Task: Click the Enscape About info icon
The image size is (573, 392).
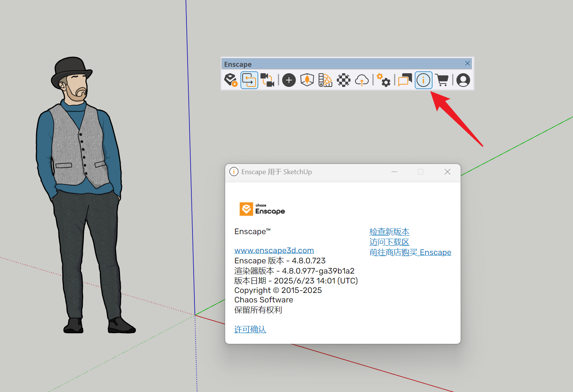Action: pos(423,80)
